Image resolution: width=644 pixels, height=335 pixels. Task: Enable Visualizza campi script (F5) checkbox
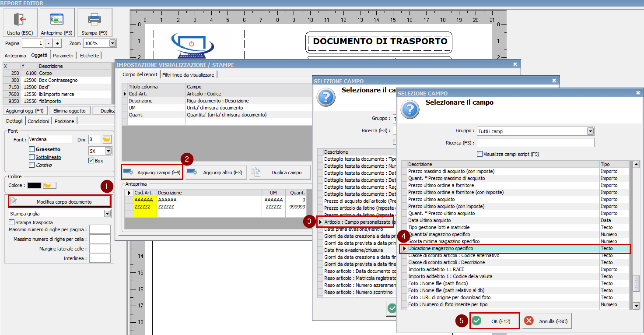click(x=480, y=154)
